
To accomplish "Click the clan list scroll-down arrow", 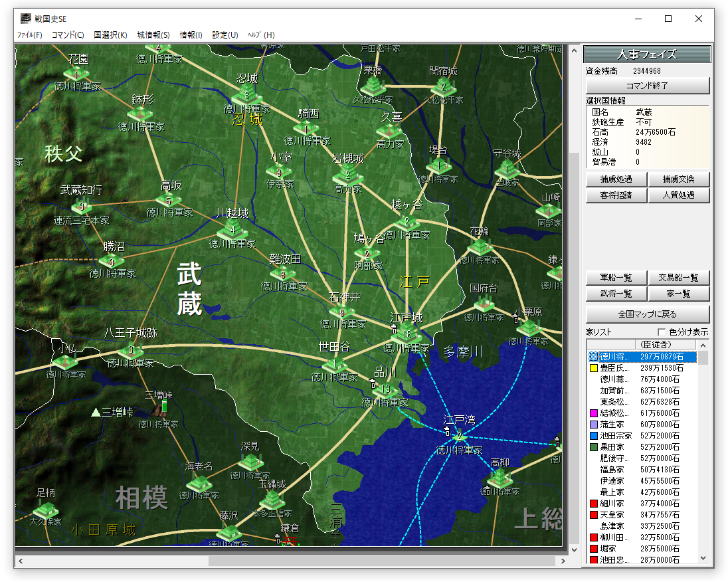I will point(703,559).
